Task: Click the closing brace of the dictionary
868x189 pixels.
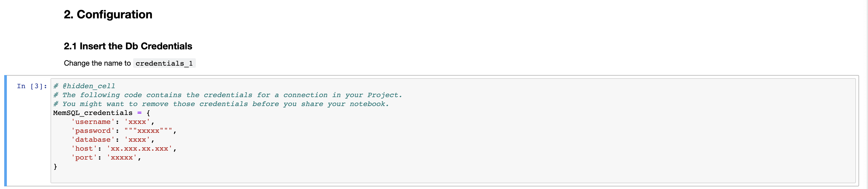Action: (55, 166)
